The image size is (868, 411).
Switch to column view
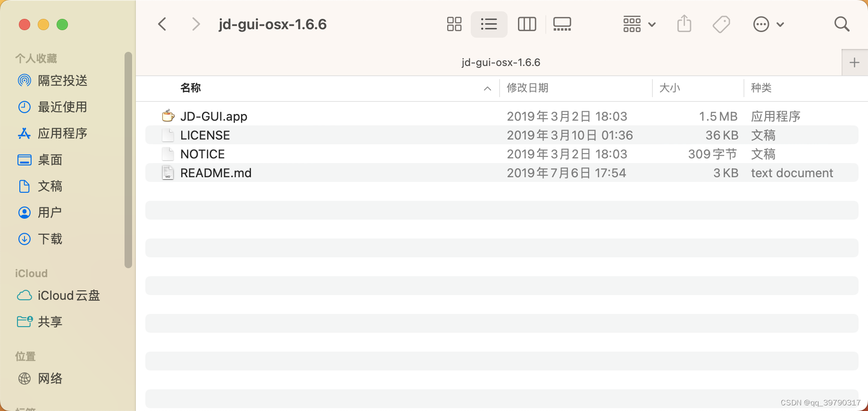pos(527,24)
